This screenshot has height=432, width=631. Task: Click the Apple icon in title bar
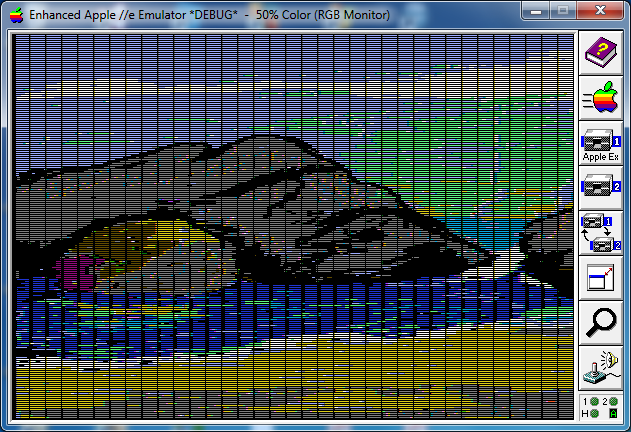click(16, 15)
